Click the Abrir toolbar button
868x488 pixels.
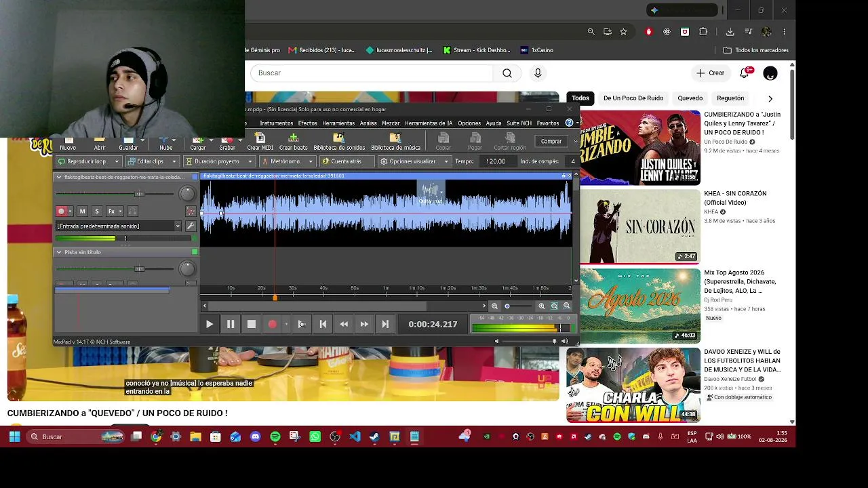pyautogui.click(x=100, y=144)
